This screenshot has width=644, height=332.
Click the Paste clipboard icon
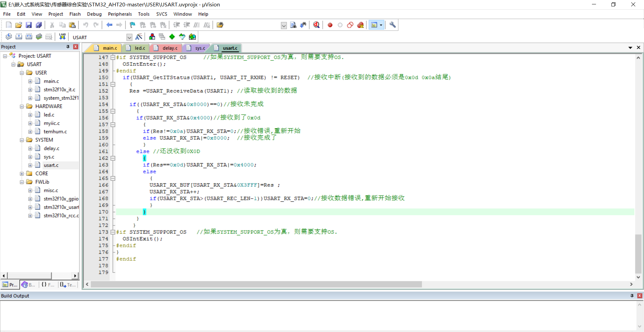(72, 25)
